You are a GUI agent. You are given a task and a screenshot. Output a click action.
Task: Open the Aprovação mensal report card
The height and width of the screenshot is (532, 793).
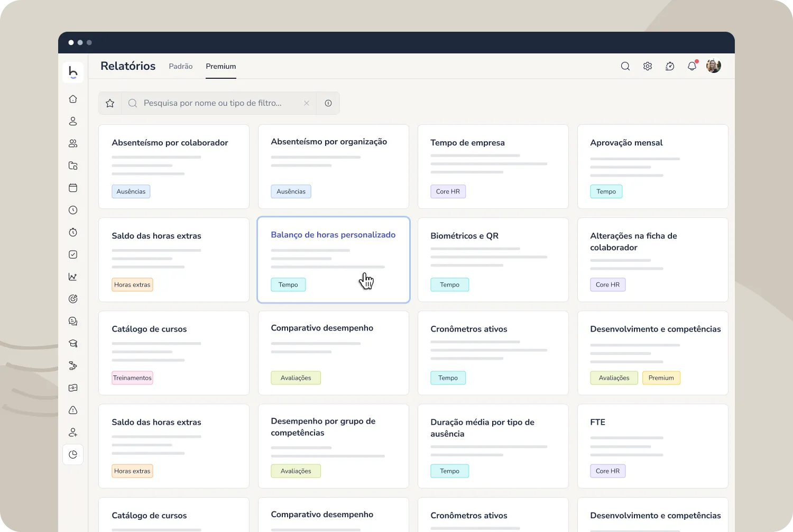653,167
